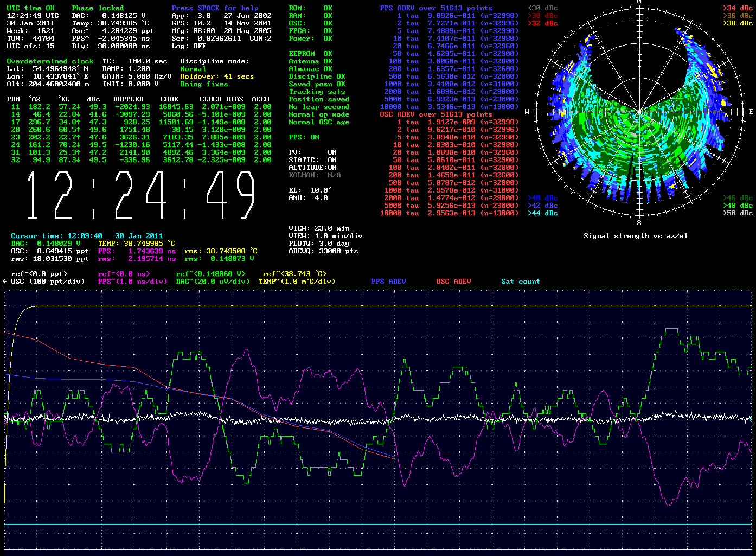Click the >44 dBc cyan legend entry
The image size is (756, 556).
pyautogui.click(x=542, y=213)
